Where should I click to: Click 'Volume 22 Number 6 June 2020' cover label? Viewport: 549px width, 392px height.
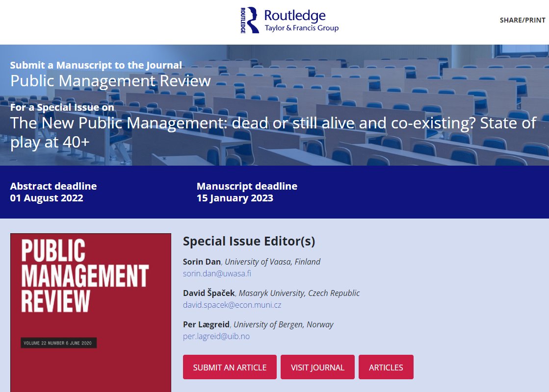pyautogui.click(x=58, y=343)
